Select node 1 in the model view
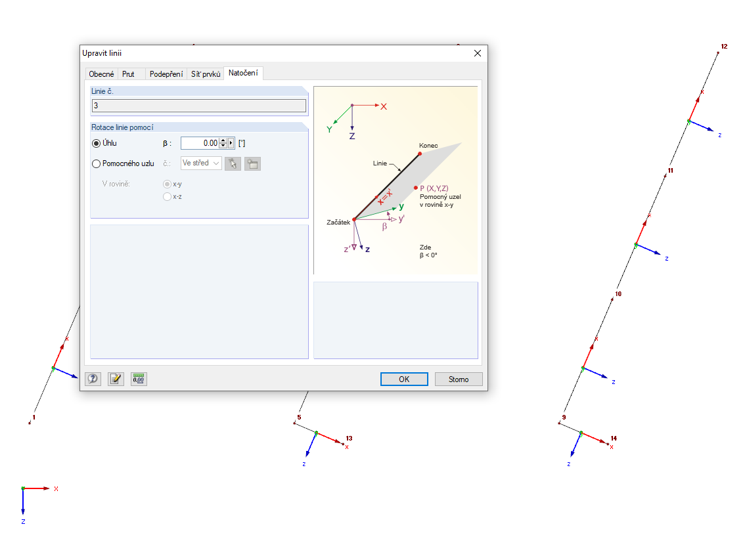 coord(30,423)
